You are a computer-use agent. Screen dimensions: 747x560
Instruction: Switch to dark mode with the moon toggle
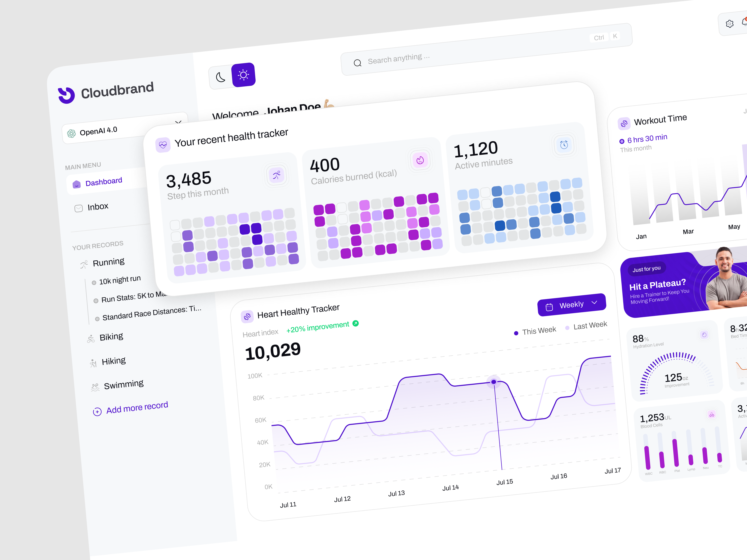click(x=220, y=77)
